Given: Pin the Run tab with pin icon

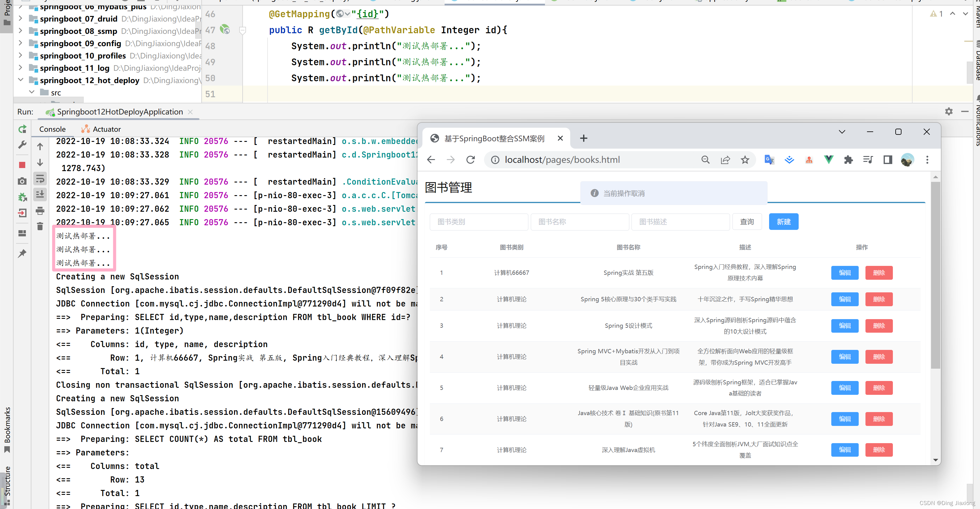Looking at the screenshot, I should click(x=22, y=253).
